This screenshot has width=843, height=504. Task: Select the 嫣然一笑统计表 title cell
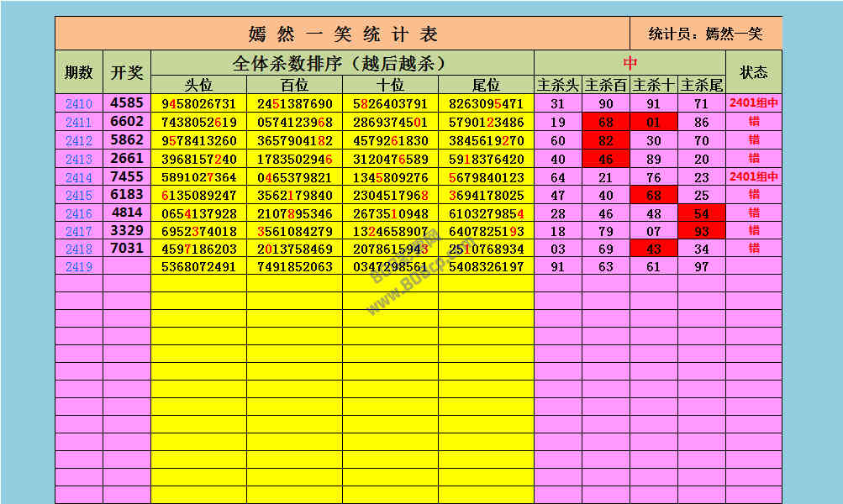point(343,34)
